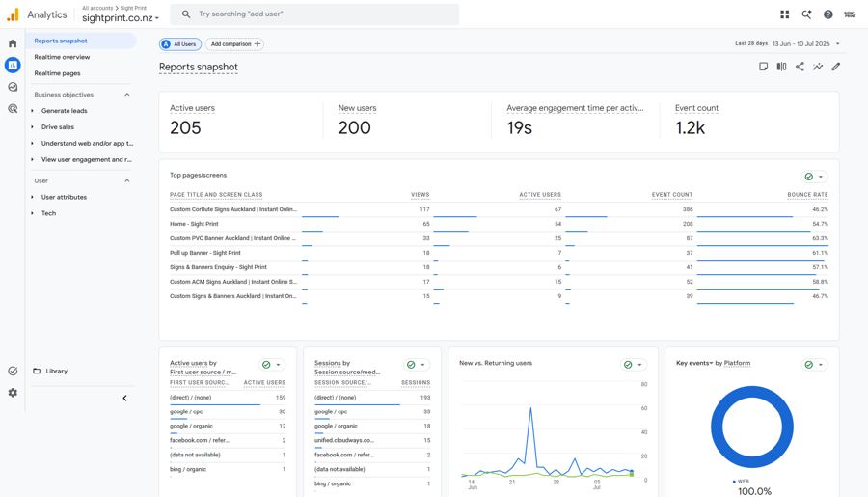
Task: Click the blue peak in users line chart
Action: pyautogui.click(x=530, y=410)
